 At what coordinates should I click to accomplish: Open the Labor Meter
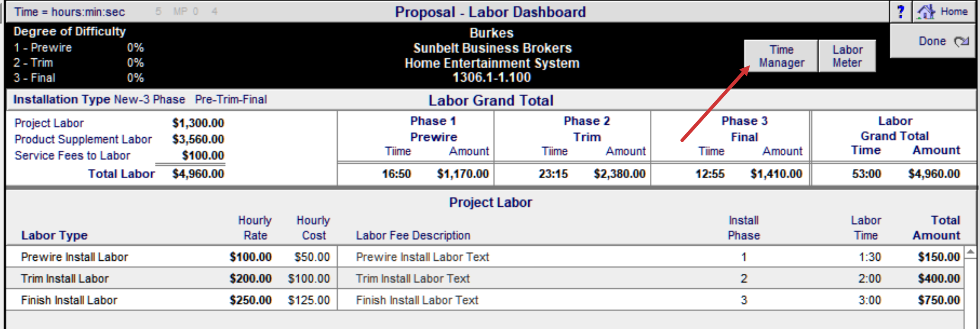847,56
